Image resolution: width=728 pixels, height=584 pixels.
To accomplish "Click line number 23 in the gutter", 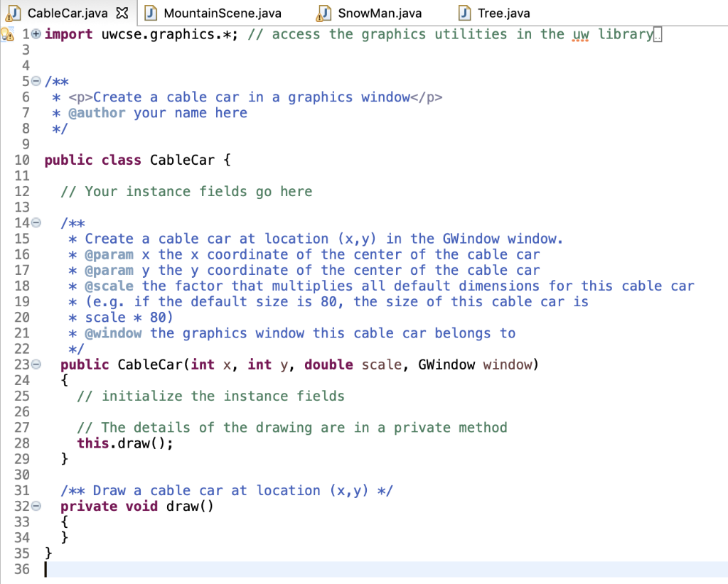I will (x=21, y=364).
